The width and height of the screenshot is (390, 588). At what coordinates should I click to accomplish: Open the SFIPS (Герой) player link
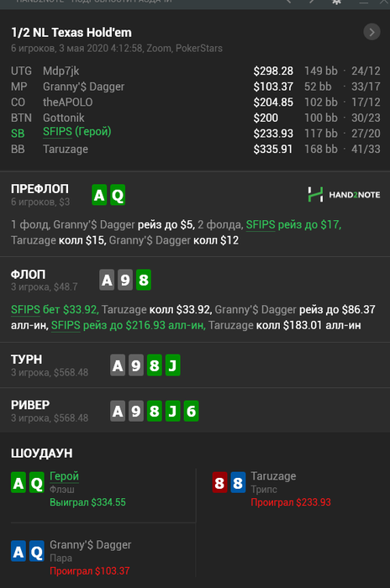click(x=77, y=132)
